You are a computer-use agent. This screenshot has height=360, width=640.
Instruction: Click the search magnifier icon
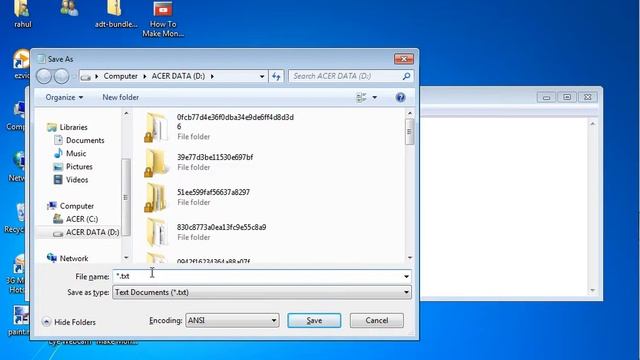[x=406, y=76]
